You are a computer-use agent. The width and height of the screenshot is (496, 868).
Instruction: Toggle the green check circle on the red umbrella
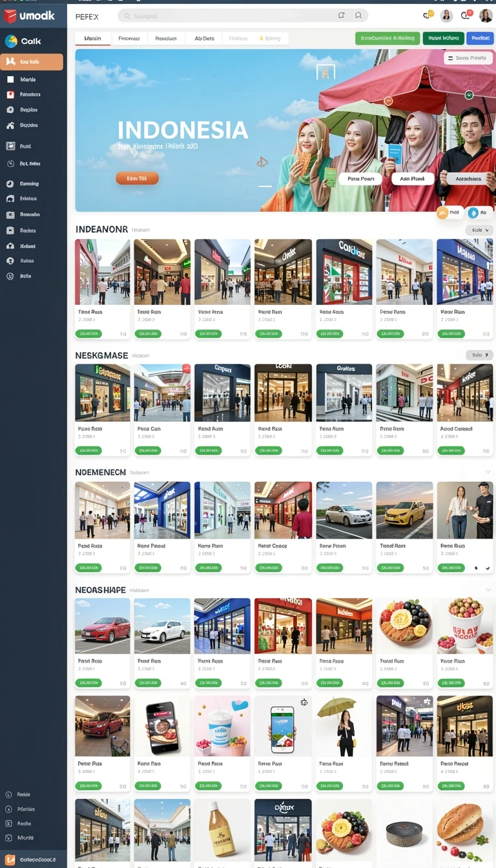click(x=470, y=95)
